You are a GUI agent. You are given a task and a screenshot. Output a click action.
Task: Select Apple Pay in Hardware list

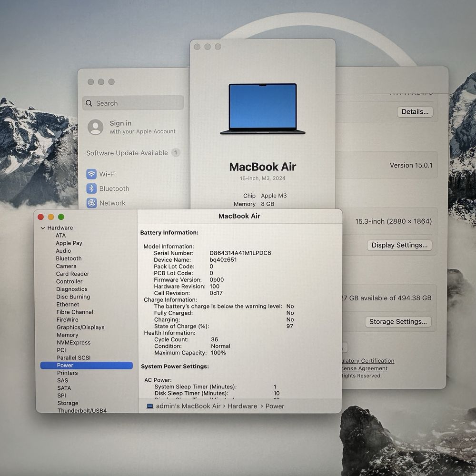point(69,243)
